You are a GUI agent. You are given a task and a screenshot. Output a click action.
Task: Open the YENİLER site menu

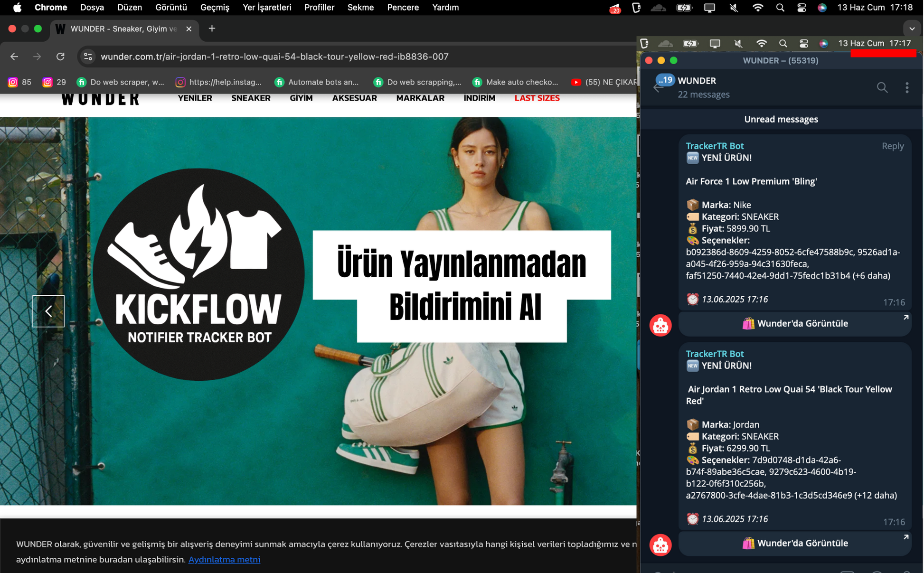coord(195,98)
